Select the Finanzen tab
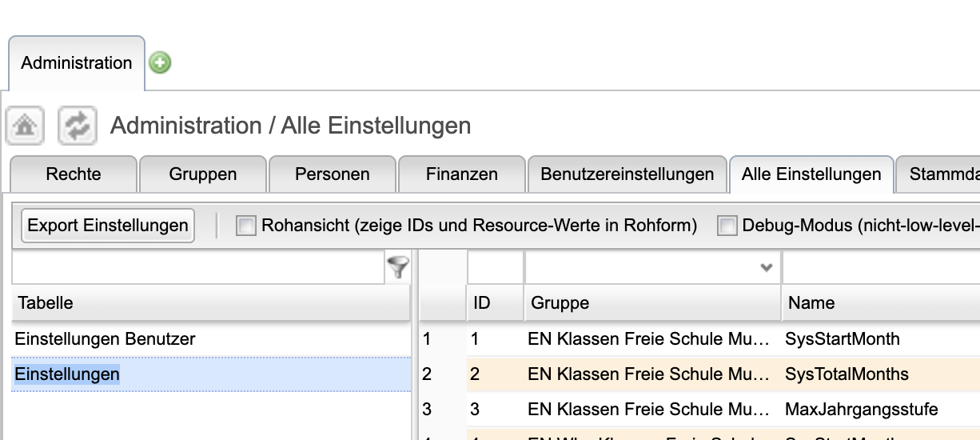Viewport: 980px width, 440px height. (462, 174)
